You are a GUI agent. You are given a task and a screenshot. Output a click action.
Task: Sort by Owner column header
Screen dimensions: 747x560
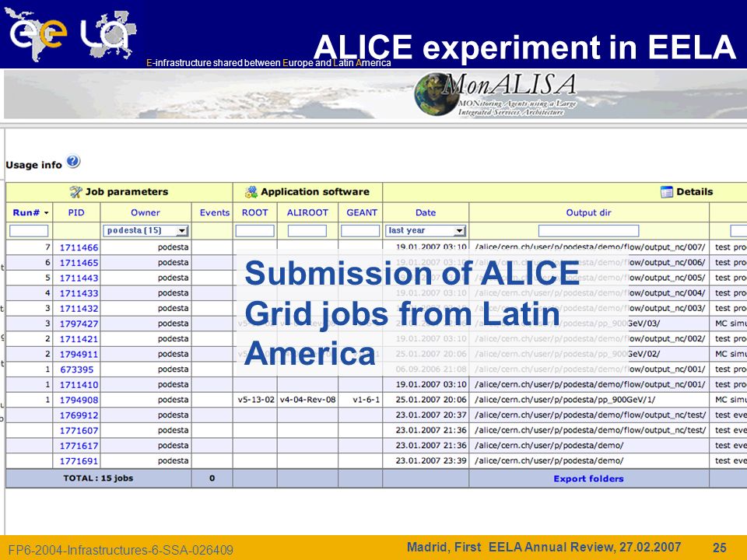tap(146, 212)
